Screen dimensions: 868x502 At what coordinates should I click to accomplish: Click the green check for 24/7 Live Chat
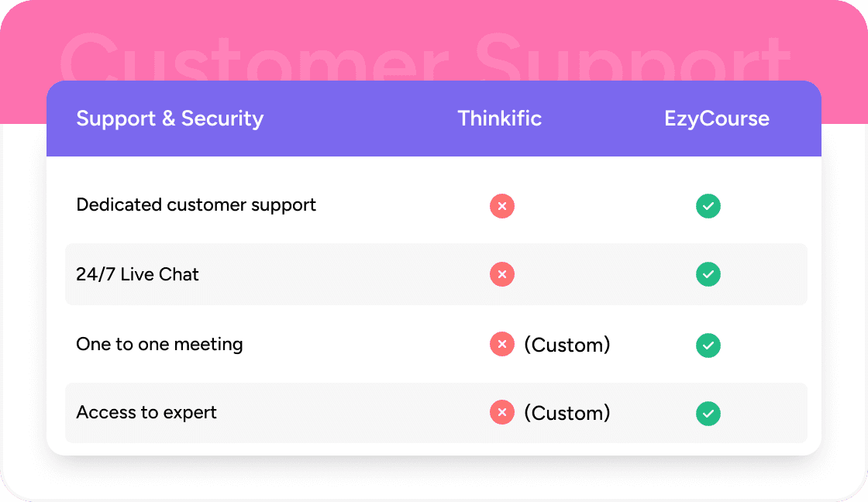point(708,274)
